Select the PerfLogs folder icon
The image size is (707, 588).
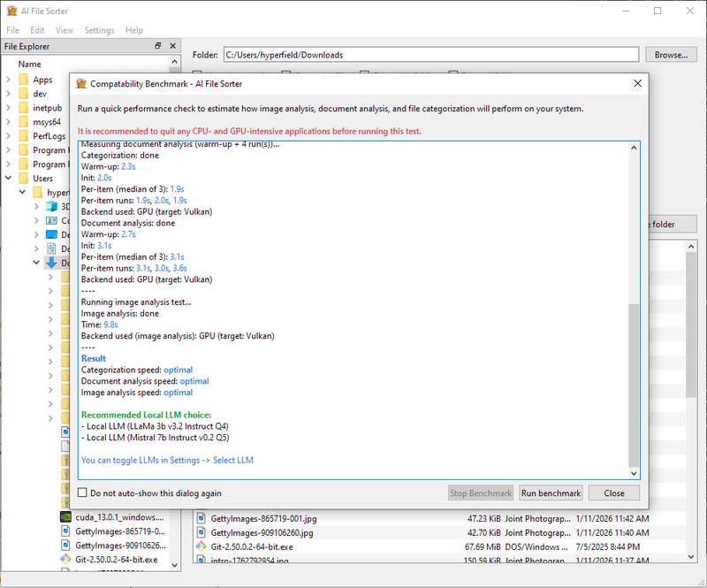pyautogui.click(x=24, y=136)
